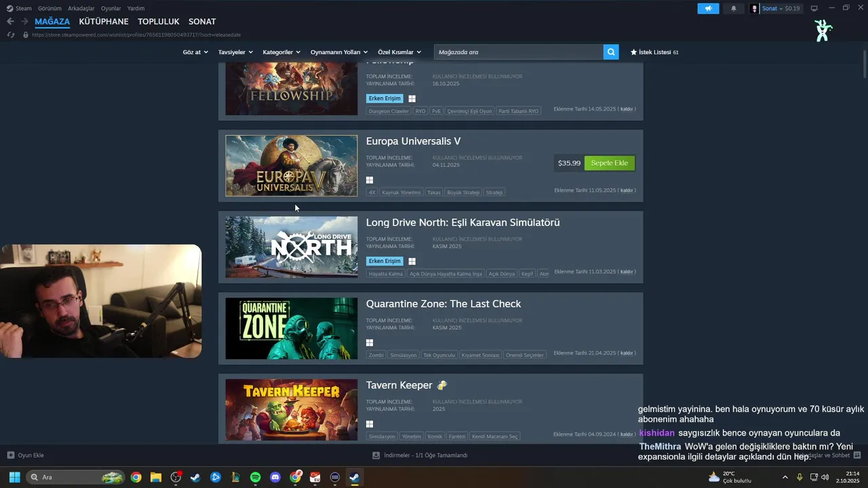Click the Açık Dünya Hayatta Kalma İnşa tag
The image size is (868, 488).
click(446, 274)
